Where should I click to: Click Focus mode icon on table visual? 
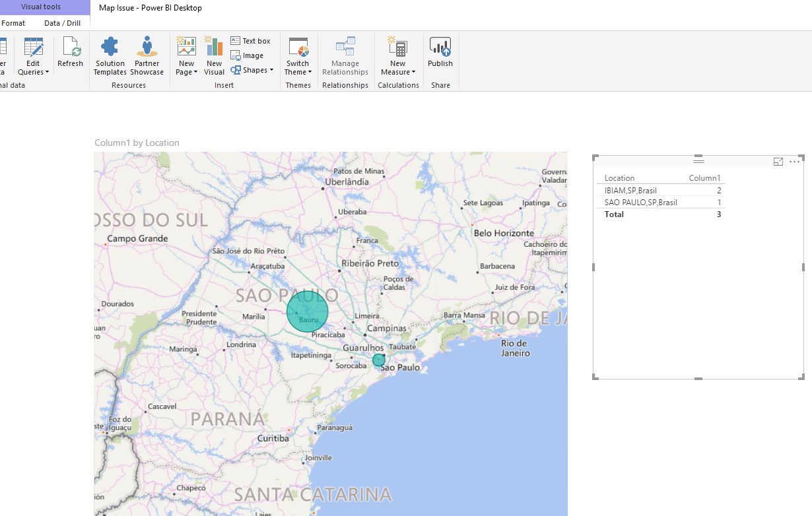click(x=778, y=162)
